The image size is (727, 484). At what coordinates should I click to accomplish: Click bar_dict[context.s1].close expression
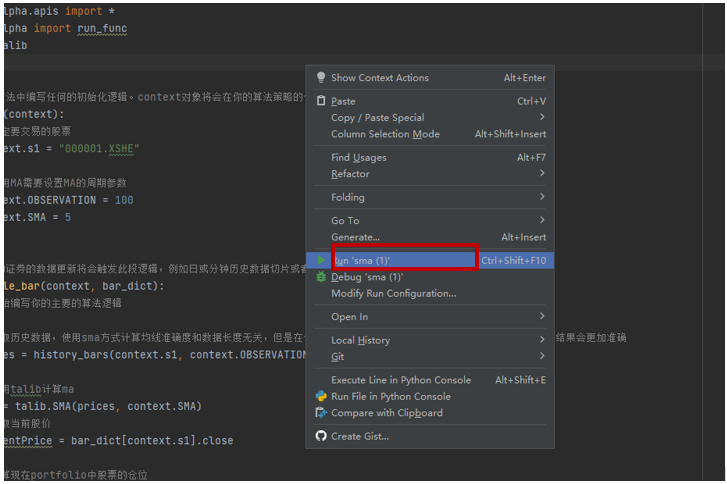[x=152, y=440]
